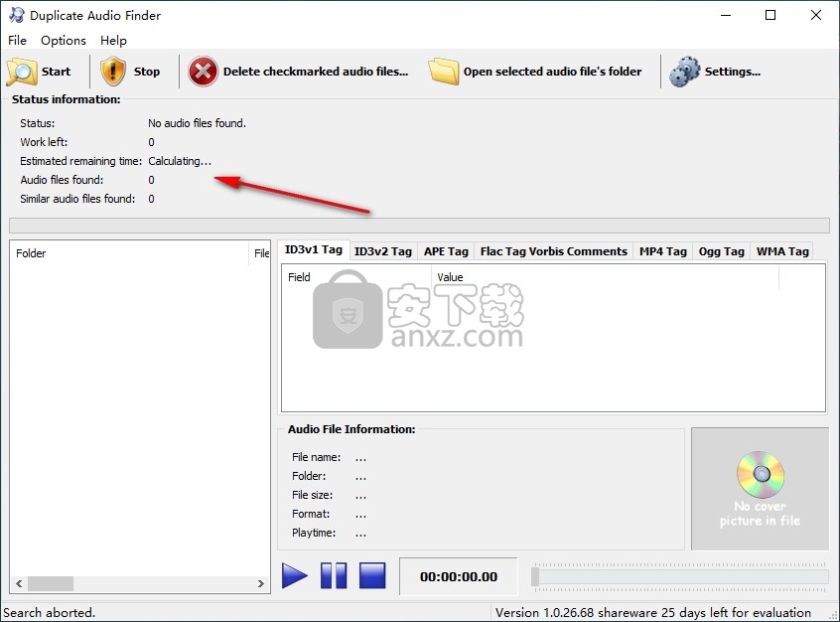Click the Stop toolbar button label
Screen dimensions: 840x622
point(146,72)
